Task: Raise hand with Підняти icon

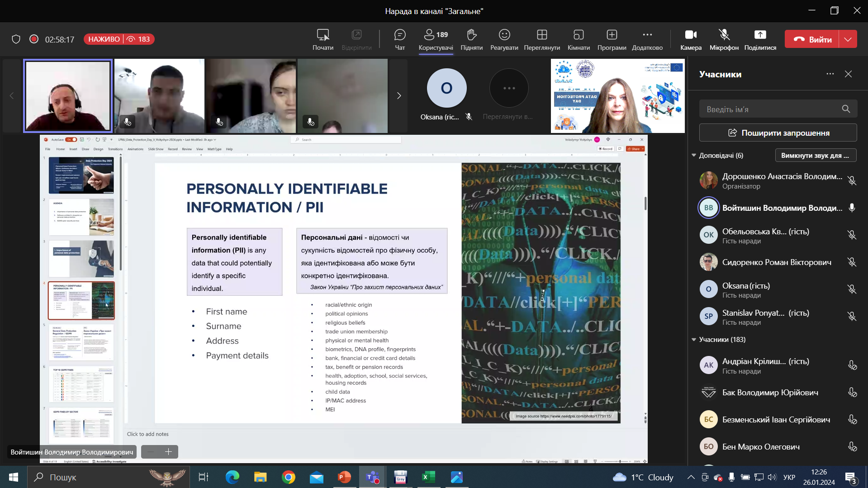Action: (471, 39)
